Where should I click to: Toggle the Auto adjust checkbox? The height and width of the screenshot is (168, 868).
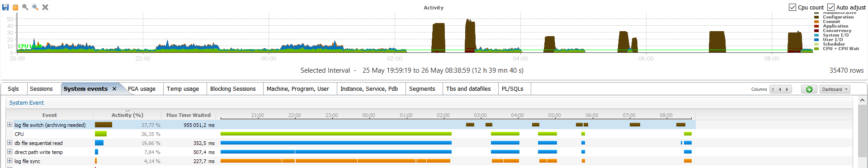pos(831,7)
